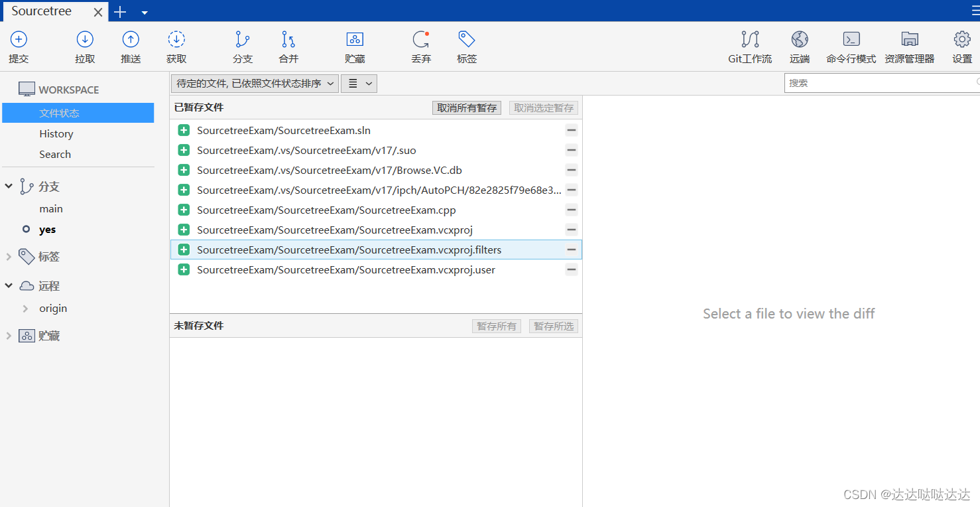Select staged file ending in SourcetreeExam.vcxproj

pos(376,230)
